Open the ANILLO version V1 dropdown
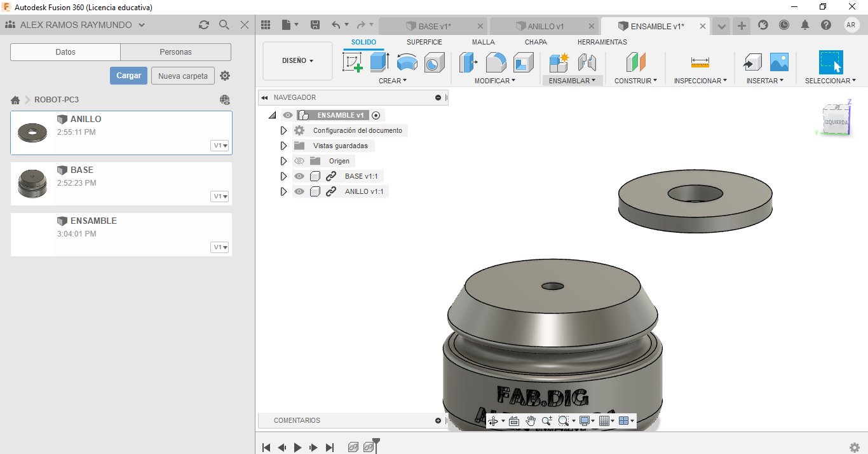The height and width of the screenshot is (454, 868). (220, 146)
